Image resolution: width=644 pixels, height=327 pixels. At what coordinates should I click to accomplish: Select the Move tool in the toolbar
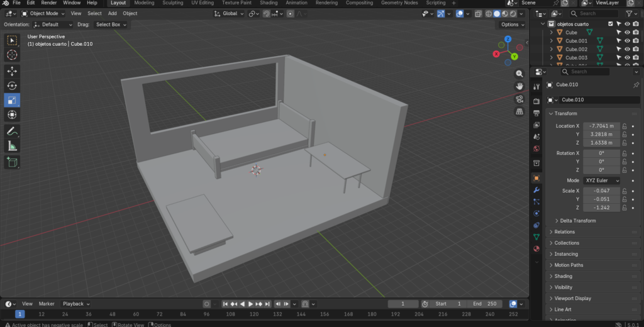click(x=12, y=71)
